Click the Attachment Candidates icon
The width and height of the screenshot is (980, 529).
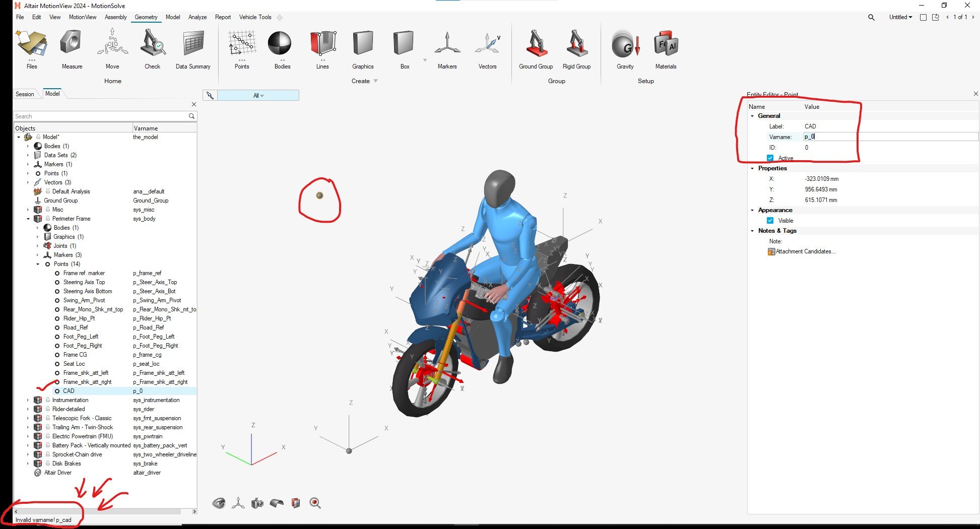click(x=771, y=251)
